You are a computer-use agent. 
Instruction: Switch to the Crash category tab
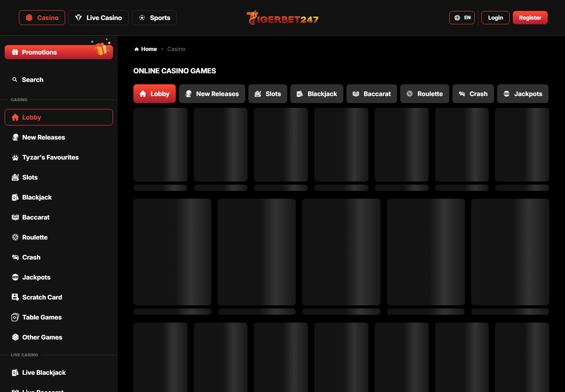(473, 94)
